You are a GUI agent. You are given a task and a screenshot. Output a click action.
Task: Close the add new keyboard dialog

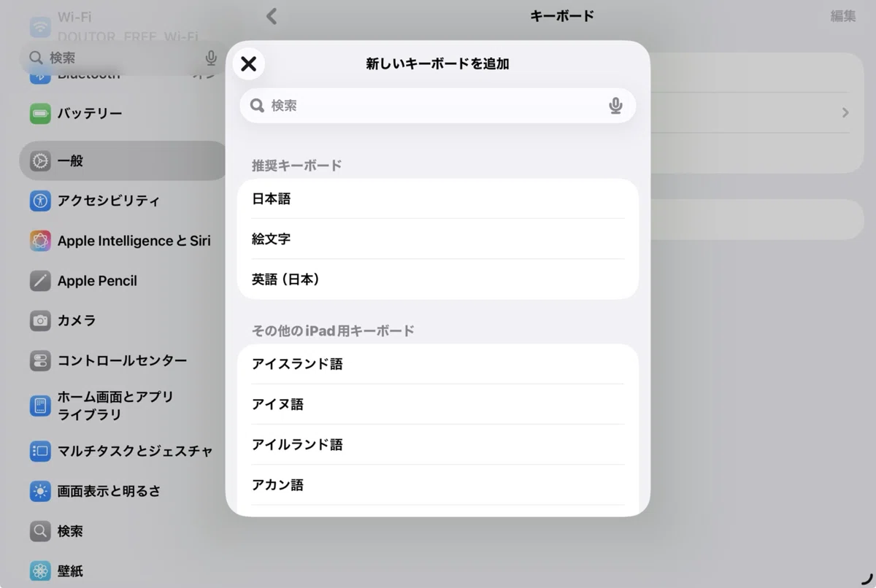point(248,63)
